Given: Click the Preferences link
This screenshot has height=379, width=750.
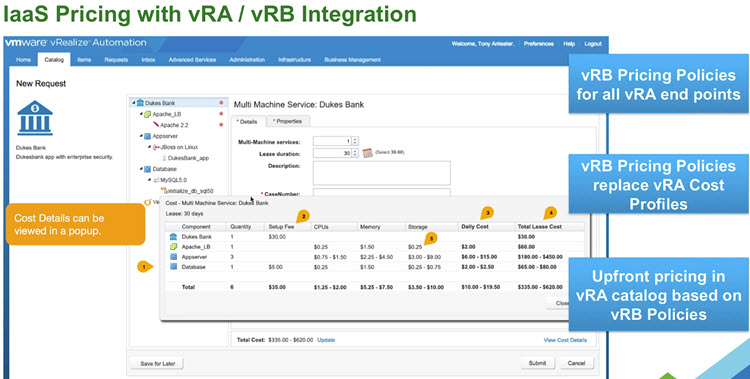Looking at the screenshot, I should (x=539, y=44).
